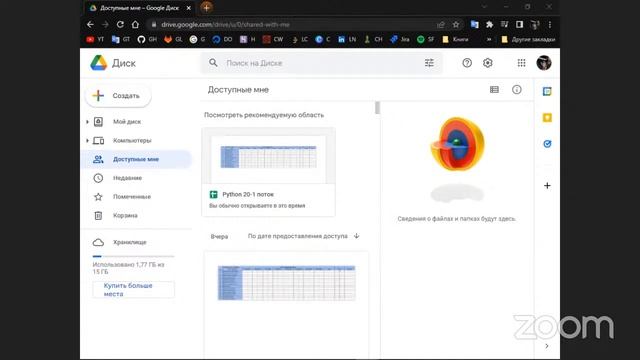Click the address bar URL
Viewport: 640px width, 360px height.
(225, 24)
